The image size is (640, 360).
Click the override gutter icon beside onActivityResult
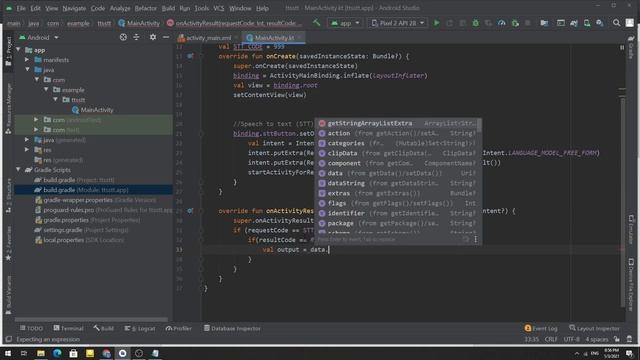click(x=190, y=211)
